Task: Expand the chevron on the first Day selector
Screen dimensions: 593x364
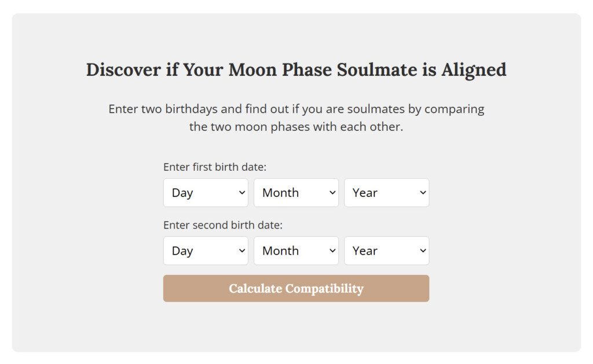Action: point(241,192)
